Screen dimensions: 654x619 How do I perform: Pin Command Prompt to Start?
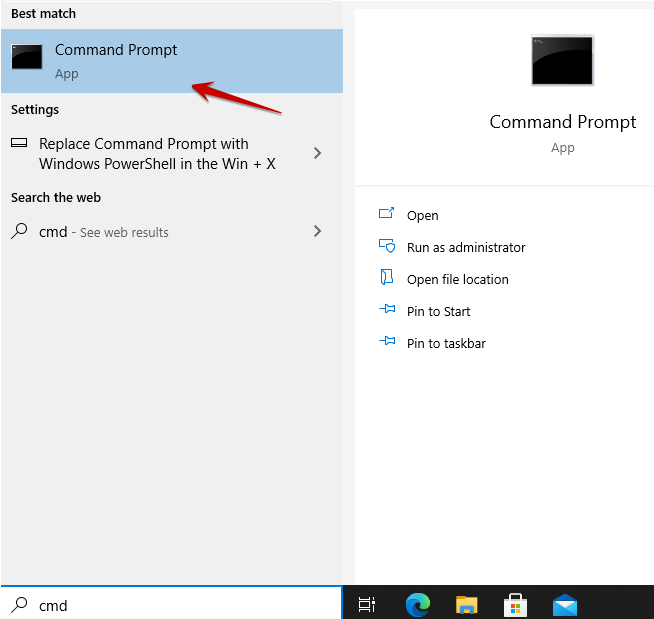(438, 311)
